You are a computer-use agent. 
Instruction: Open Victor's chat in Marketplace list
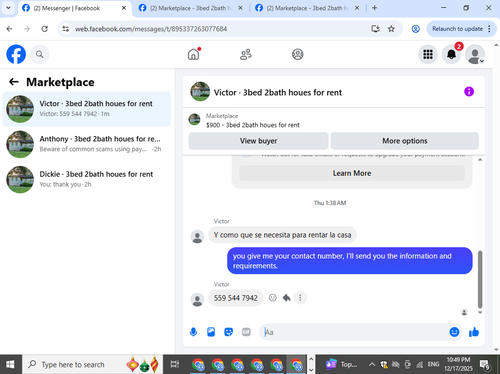pos(87,109)
